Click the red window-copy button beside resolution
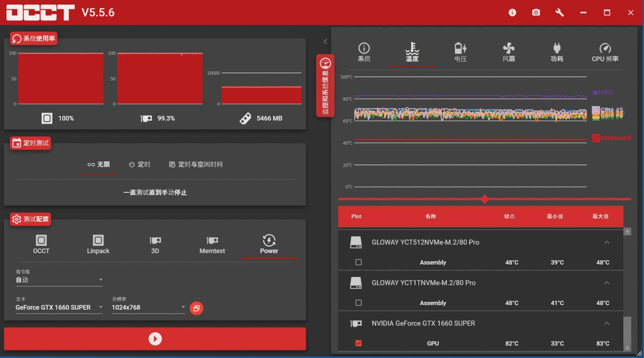The height and width of the screenshot is (358, 644). pos(197,308)
